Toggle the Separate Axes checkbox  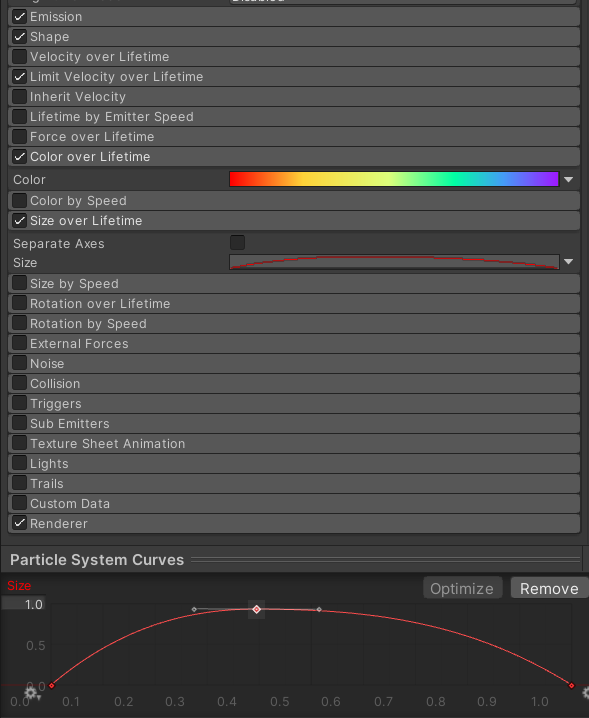[237, 242]
